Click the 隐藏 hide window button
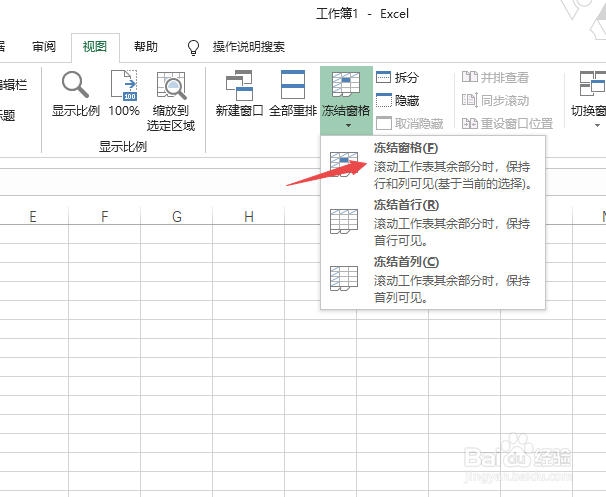Viewport: 606px width, 497px height. pos(398,100)
